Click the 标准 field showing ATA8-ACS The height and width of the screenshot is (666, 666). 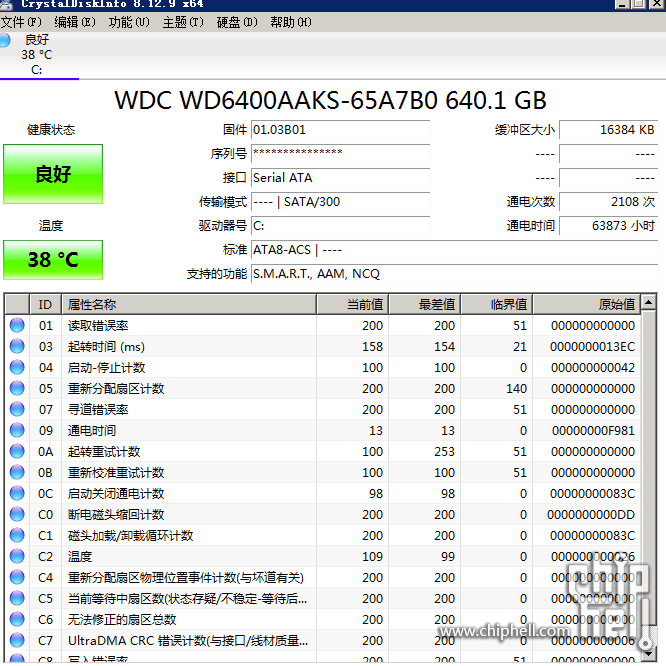(x=454, y=250)
